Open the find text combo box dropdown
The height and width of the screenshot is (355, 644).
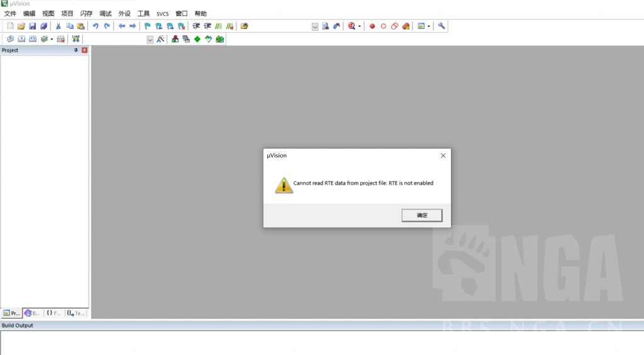315,26
